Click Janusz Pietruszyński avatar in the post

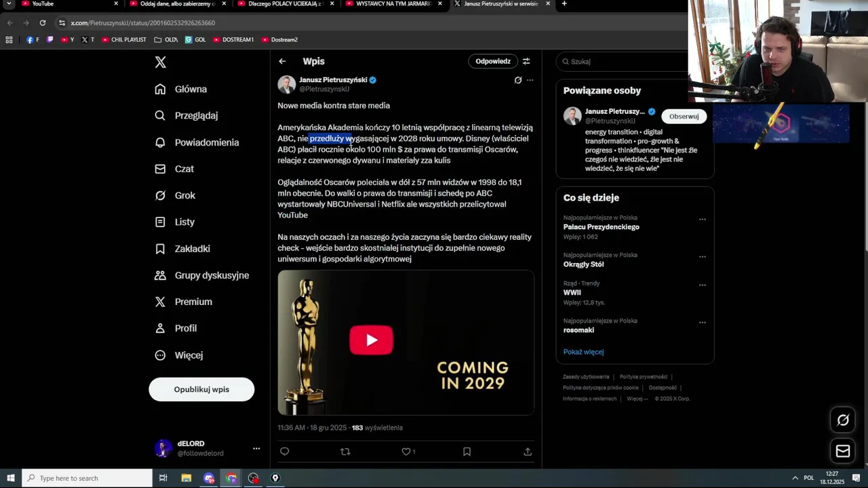[x=287, y=85]
